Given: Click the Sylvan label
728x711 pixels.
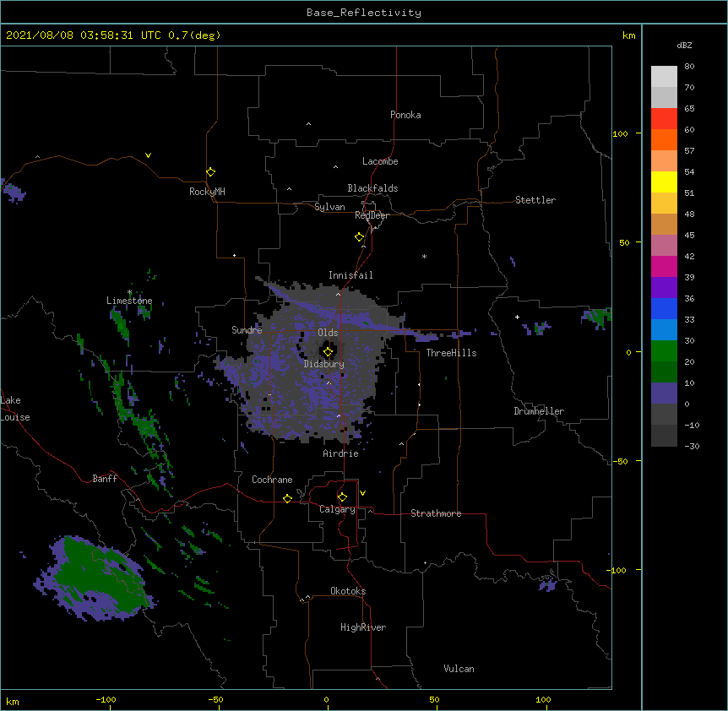Looking at the screenshot, I should pos(329,207).
